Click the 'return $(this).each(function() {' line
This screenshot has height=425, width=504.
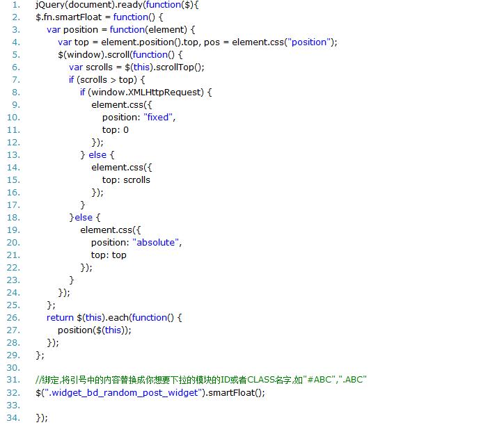[114, 318]
